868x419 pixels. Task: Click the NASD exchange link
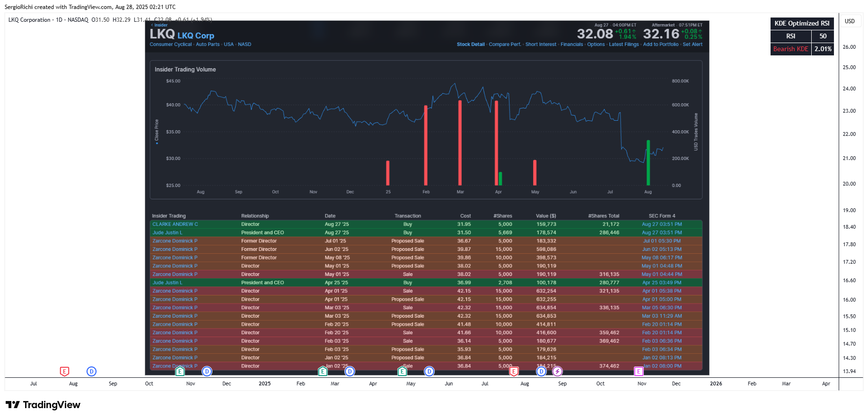(245, 45)
